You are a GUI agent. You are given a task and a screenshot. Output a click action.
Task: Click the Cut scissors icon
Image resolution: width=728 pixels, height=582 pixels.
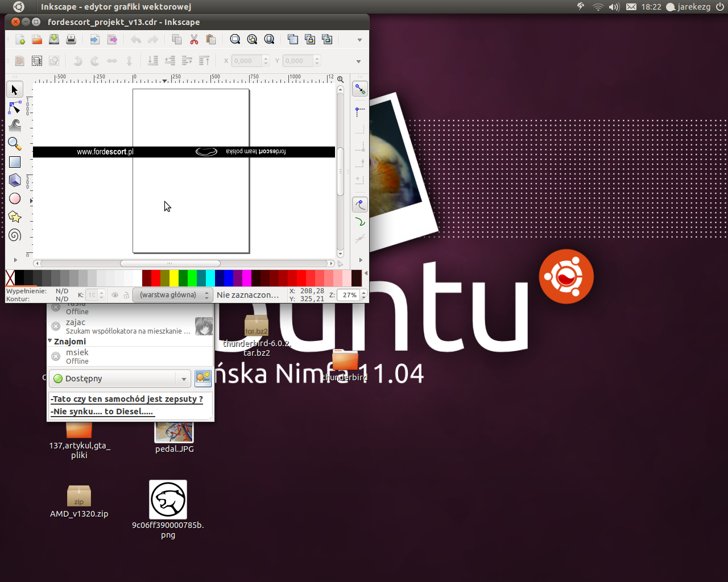click(194, 39)
